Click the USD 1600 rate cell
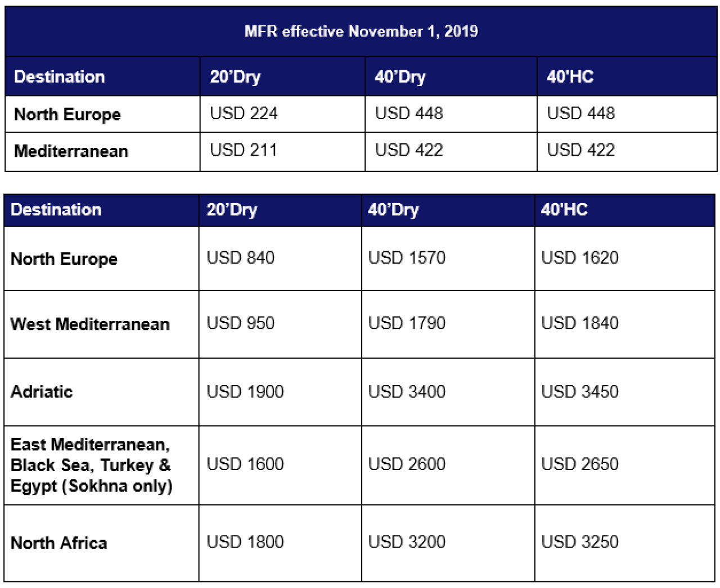720x588 pixels. (x=280, y=465)
